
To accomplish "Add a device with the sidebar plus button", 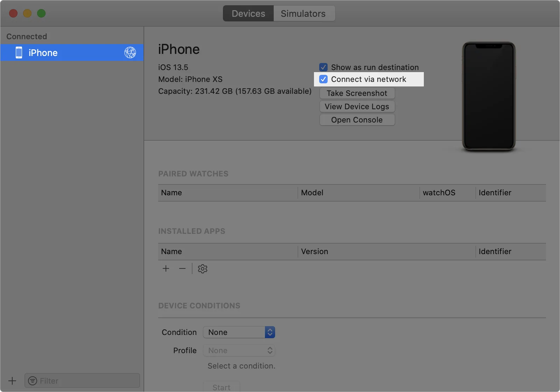I will click(12, 381).
